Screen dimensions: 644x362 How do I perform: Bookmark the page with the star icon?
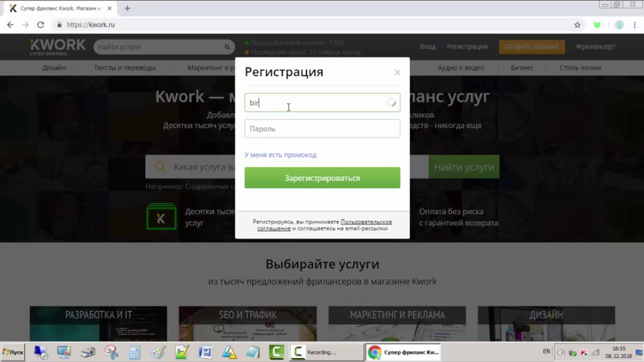pos(578,25)
